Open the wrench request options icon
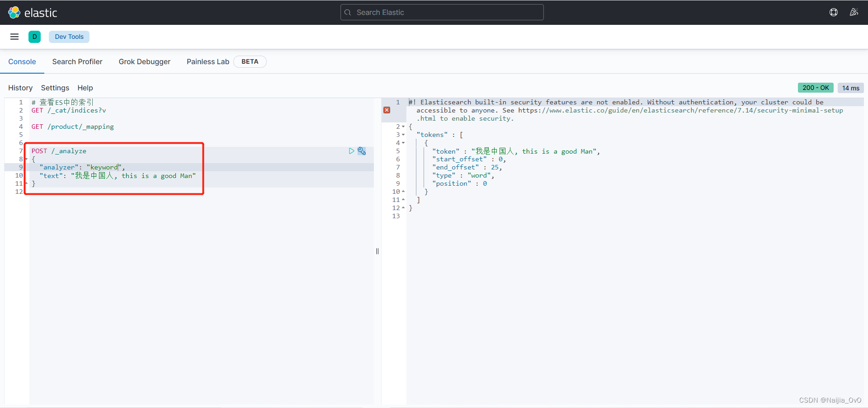 coord(362,151)
